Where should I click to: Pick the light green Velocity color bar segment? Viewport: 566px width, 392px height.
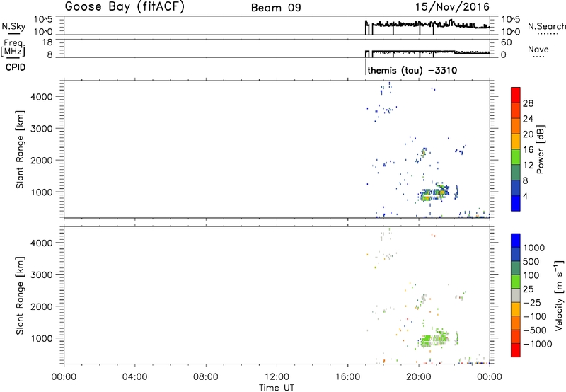pos(516,282)
